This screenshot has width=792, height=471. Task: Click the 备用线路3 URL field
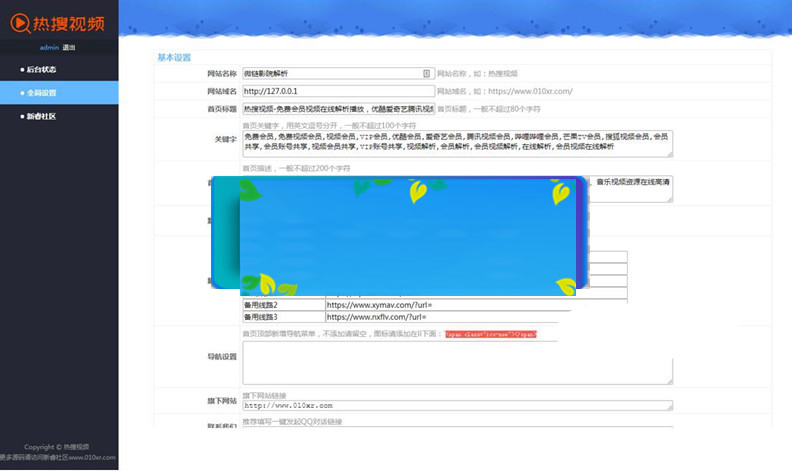point(446,317)
